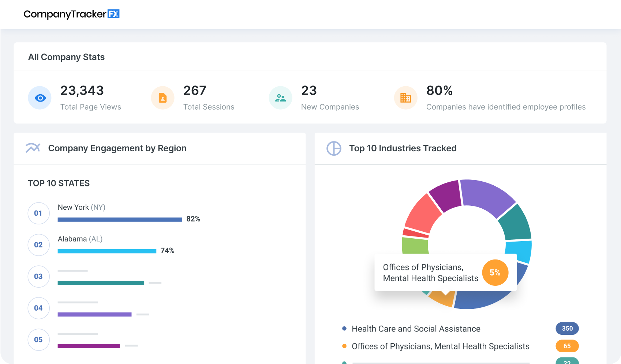Click the pie-chart icon beside Top 10 Industries Tracked
621x364 pixels.
[x=334, y=148]
